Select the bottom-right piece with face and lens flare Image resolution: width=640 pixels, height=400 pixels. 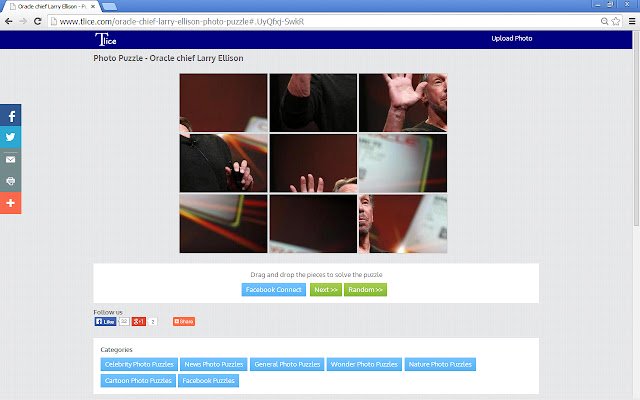(403, 224)
